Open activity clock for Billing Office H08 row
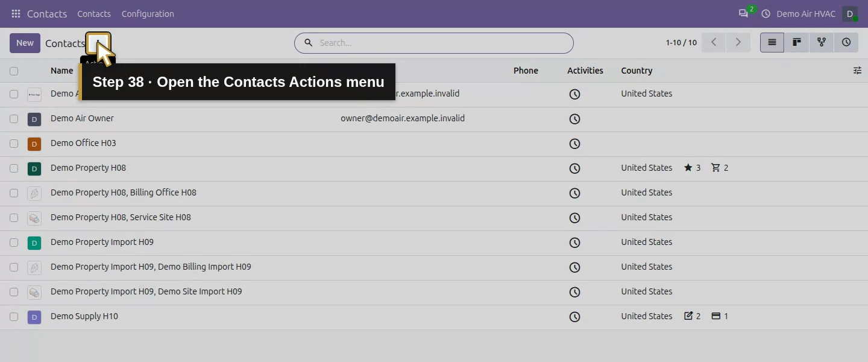Screen dimensions: 868x362 pyautogui.click(x=575, y=193)
